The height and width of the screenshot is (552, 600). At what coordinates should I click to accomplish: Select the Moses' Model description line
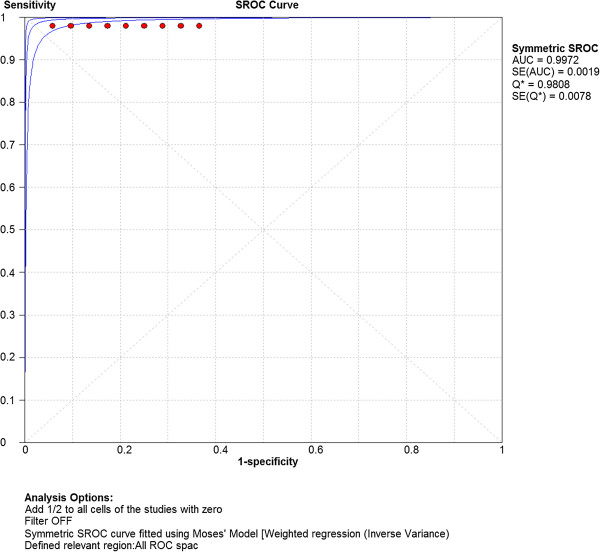237,534
